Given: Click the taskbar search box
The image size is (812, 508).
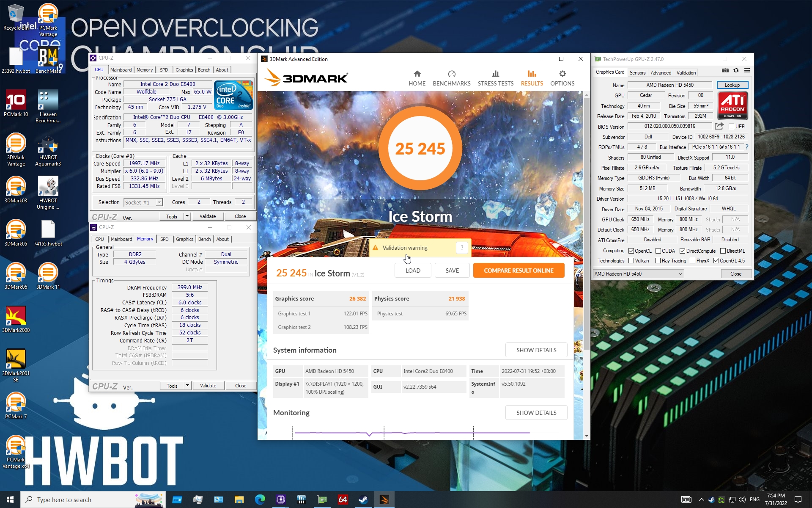Looking at the screenshot, I should 93,500.
